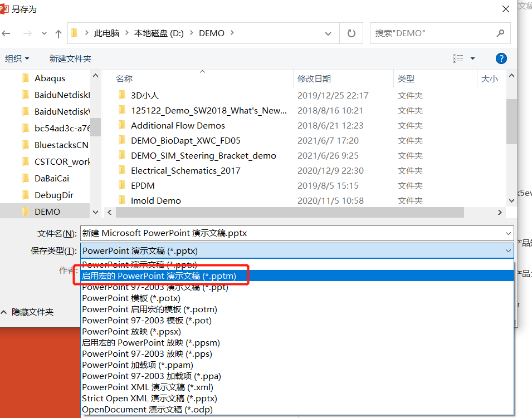Image resolution: width=532 pixels, height=418 pixels.
Task: Choose 启用宏的 PowerPoint 演示文稿 (*.pptm)
Action: click(x=159, y=276)
